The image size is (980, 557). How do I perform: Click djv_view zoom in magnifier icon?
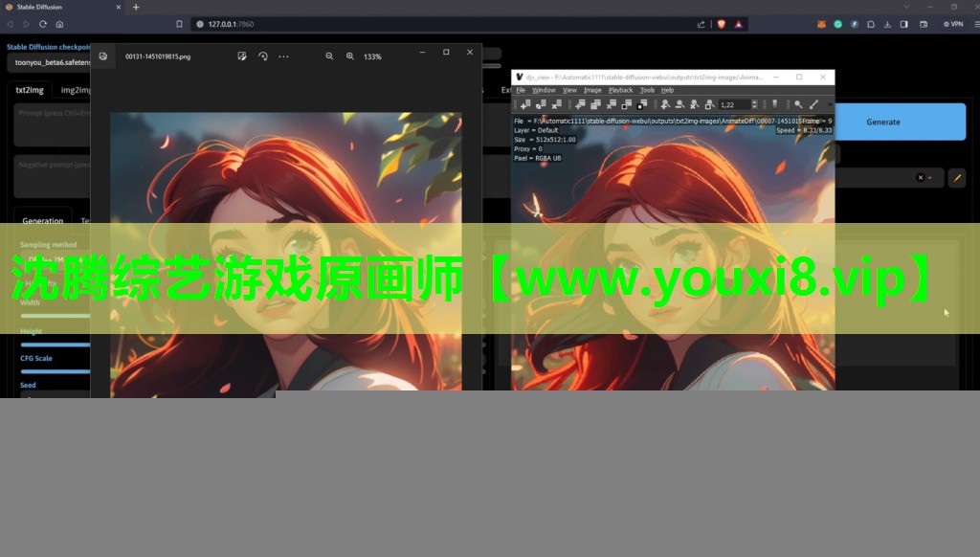point(666,104)
